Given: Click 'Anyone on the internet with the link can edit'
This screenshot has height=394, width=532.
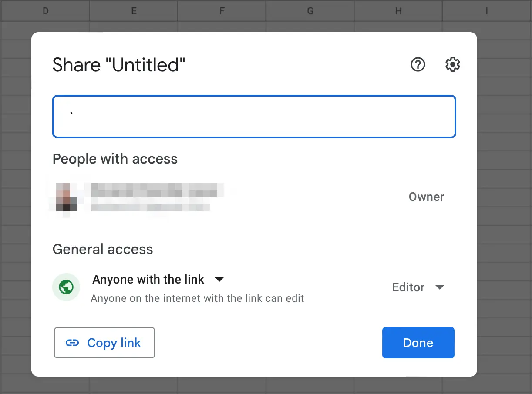Looking at the screenshot, I should [197, 298].
